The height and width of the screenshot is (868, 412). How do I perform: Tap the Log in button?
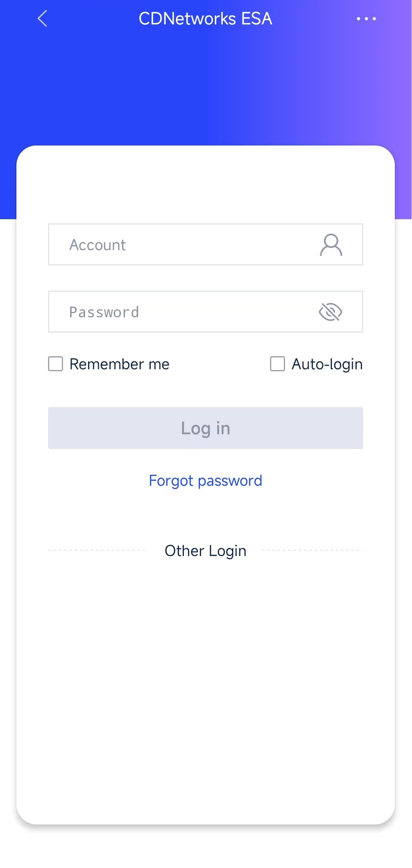point(206,428)
